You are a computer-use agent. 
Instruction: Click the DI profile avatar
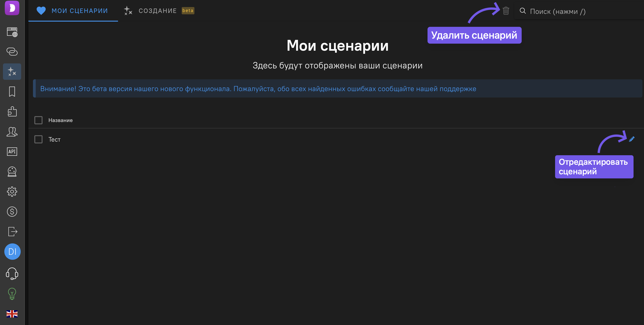tap(12, 252)
